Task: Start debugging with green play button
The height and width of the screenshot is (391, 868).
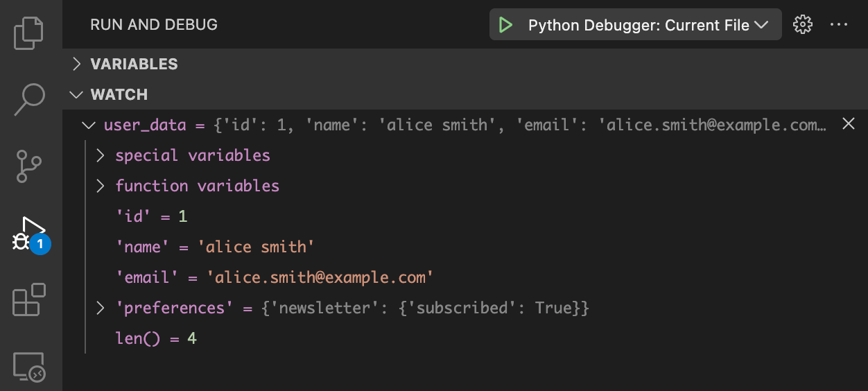Action: tap(506, 25)
